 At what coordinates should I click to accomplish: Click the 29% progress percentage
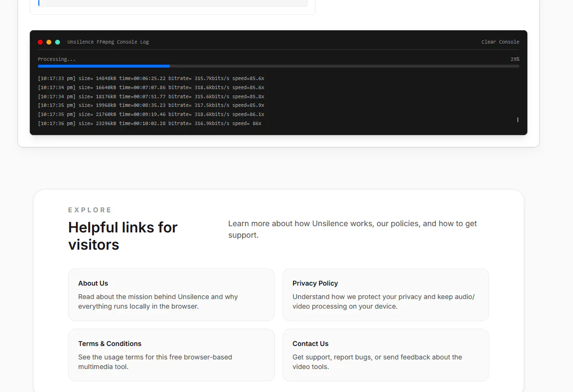point(515,59)
